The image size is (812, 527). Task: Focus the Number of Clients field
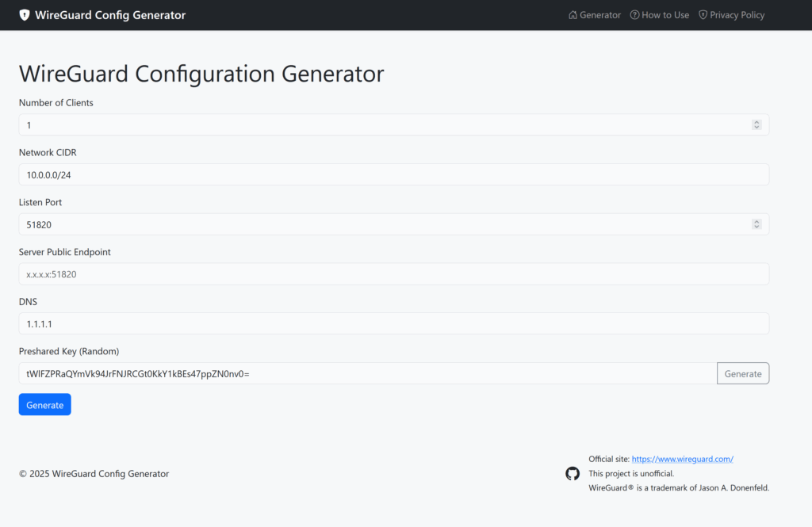(x=394, y=124)
